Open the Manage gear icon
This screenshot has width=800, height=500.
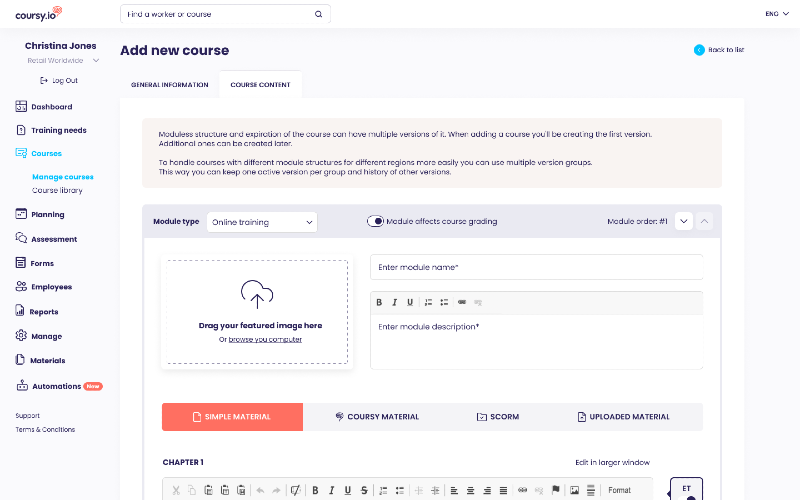pyautogui.click(x=21, y=336)
